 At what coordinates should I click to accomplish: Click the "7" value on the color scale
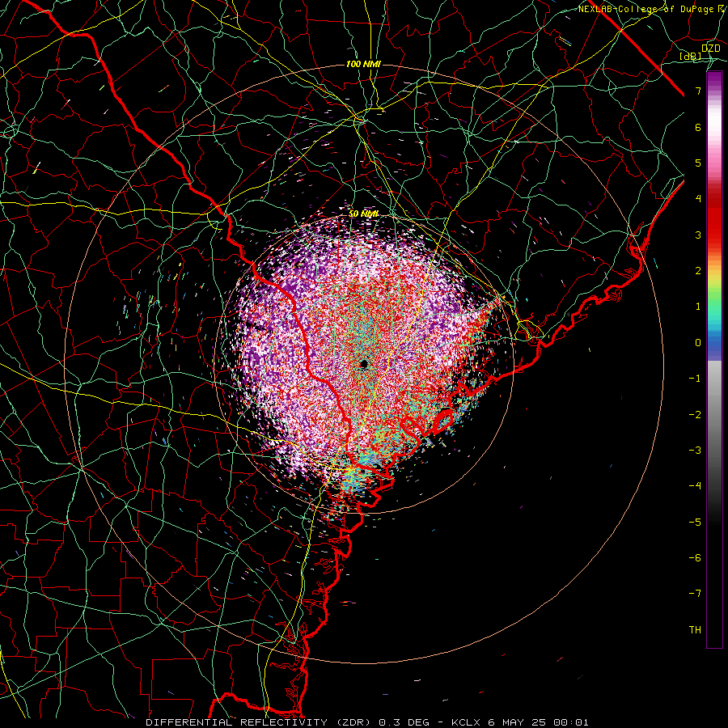click(x=698, y=91)
